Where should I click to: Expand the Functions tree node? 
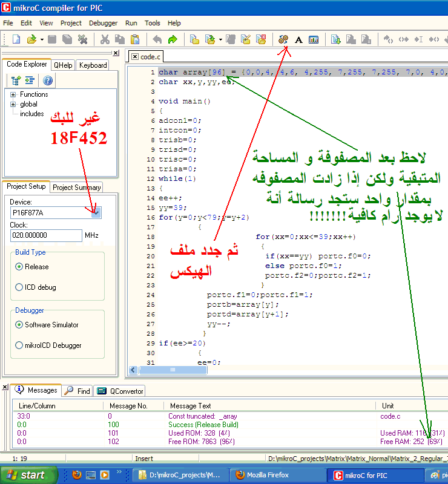[13, 94]
